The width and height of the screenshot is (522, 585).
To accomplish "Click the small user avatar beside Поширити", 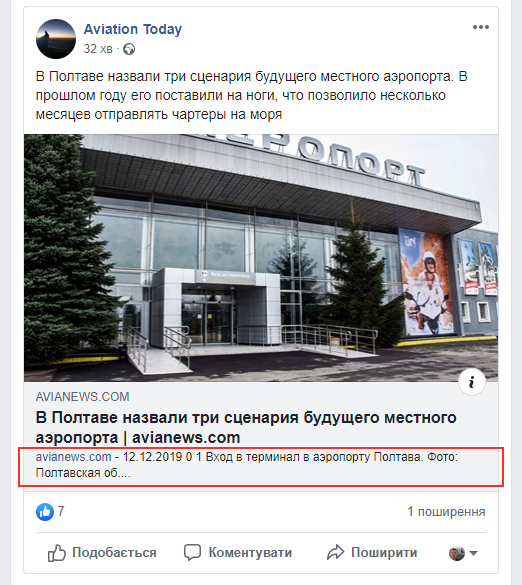I will point(457,553).
